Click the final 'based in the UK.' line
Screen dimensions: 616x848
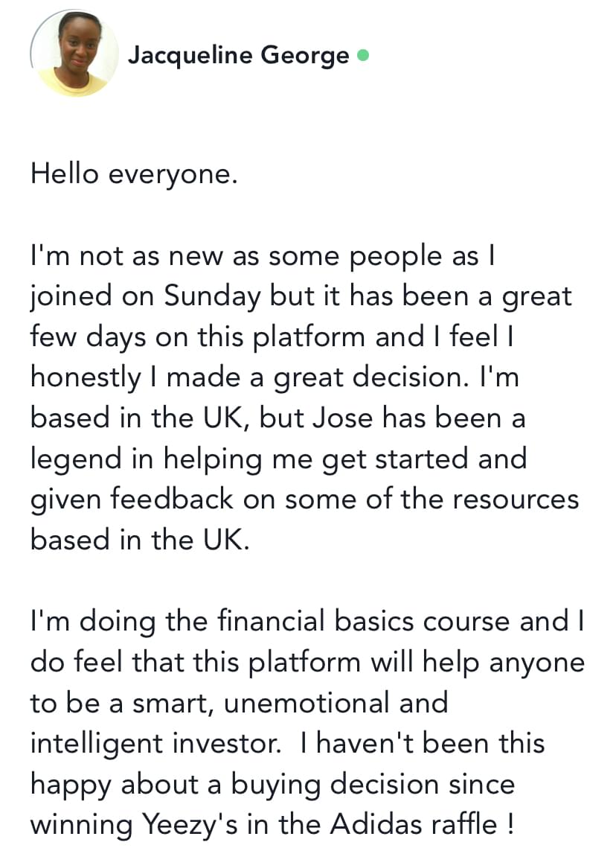pyautogui.click(x=141, y=540)
